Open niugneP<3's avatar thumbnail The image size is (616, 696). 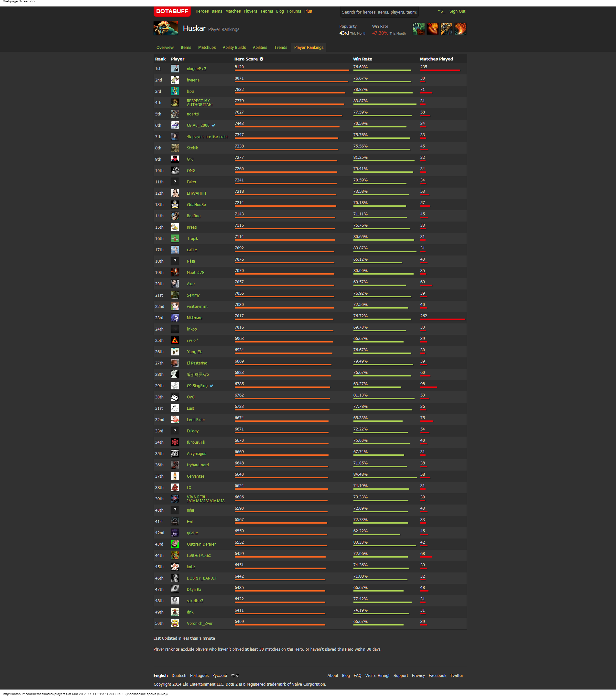175,69
